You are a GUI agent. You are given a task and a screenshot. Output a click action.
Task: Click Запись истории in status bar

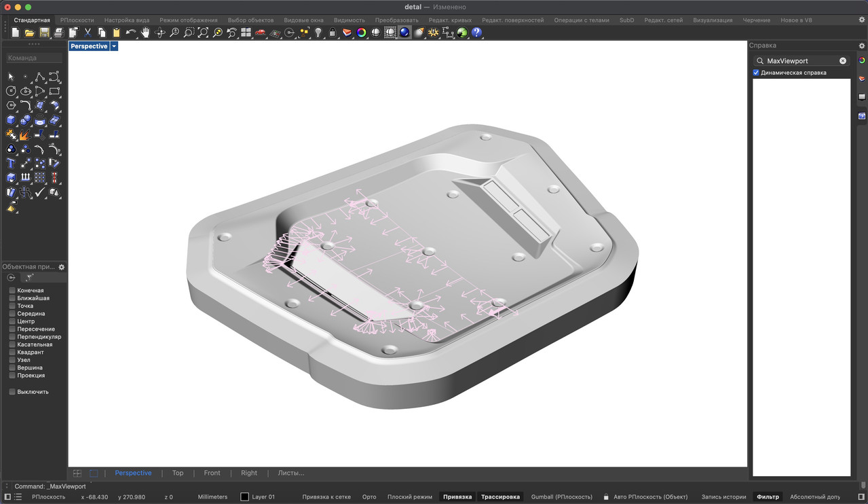click(x=724, y=497)
